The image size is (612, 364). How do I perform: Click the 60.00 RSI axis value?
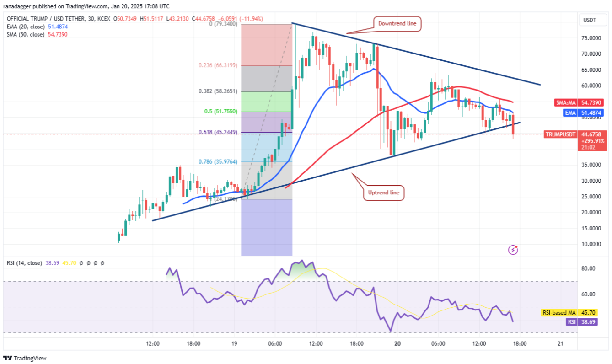tap(589, 294)
